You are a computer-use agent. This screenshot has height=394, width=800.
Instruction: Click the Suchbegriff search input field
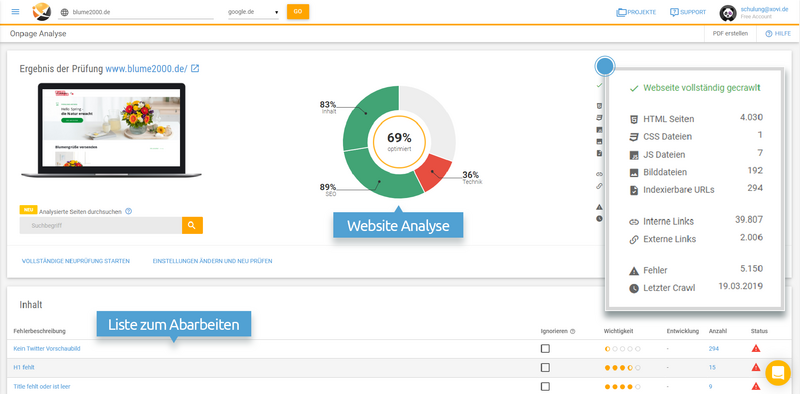coord(101,226)
